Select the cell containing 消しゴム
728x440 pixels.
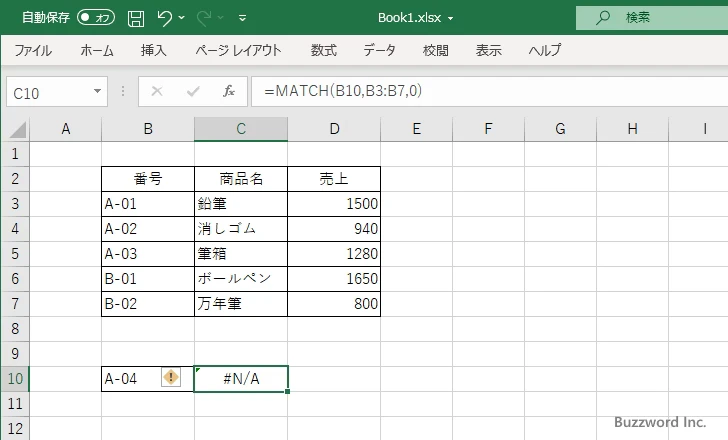click(x=241, y=229)
